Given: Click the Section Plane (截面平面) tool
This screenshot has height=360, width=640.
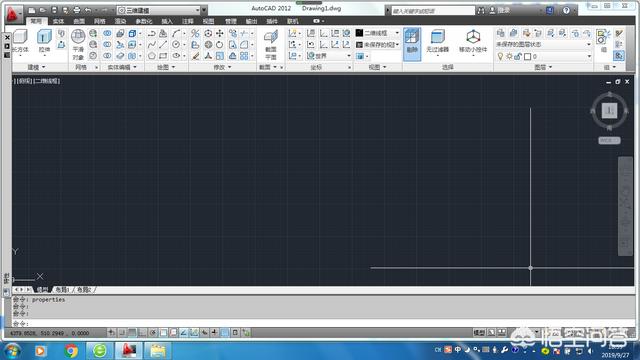Looking at the screenshot, I should pyautogui.click(x=271, y=44).
